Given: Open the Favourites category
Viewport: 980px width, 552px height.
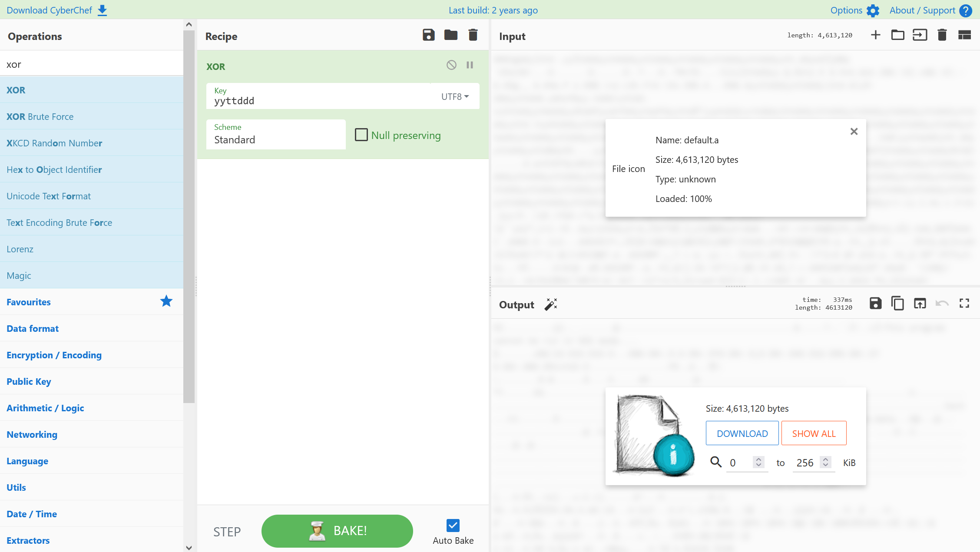Looking at the screenshot, I should pyautogui.click(x=29, y=302).
